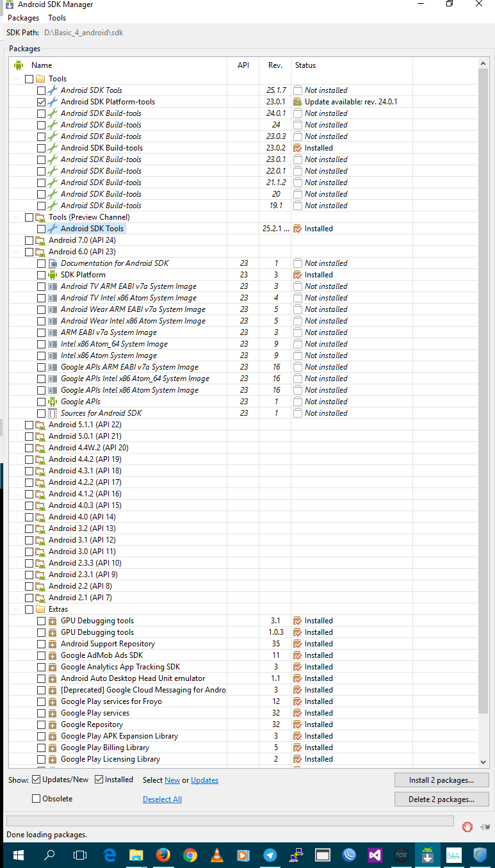The image size is (495, 868).
Task: Click the SDK Platform Android icon for API 23
Action: coord(53,275)
